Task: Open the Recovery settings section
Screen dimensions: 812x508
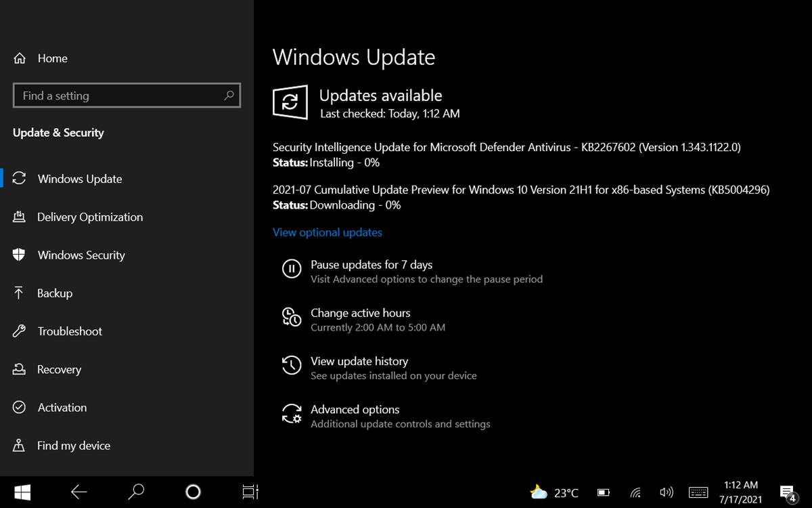Action: [59, 370]
